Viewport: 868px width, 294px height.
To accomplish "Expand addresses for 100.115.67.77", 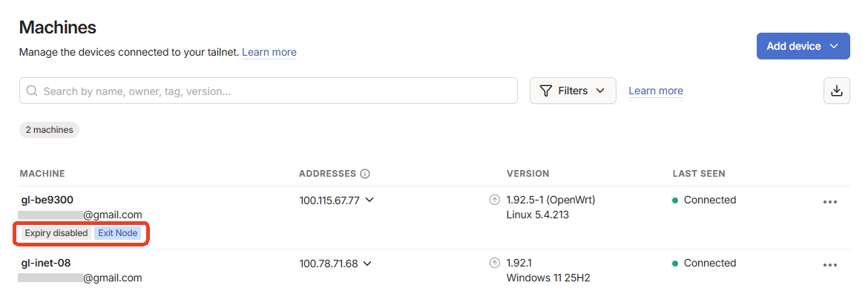I will [369, 200].
